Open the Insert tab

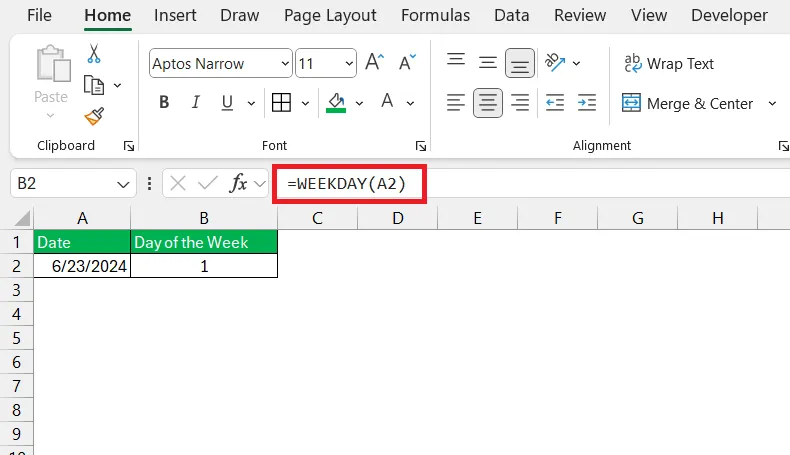(175, 15)
